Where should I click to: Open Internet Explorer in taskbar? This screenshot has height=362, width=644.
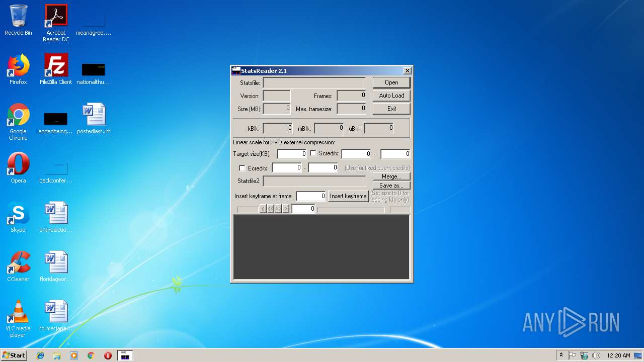pos(40,355)
